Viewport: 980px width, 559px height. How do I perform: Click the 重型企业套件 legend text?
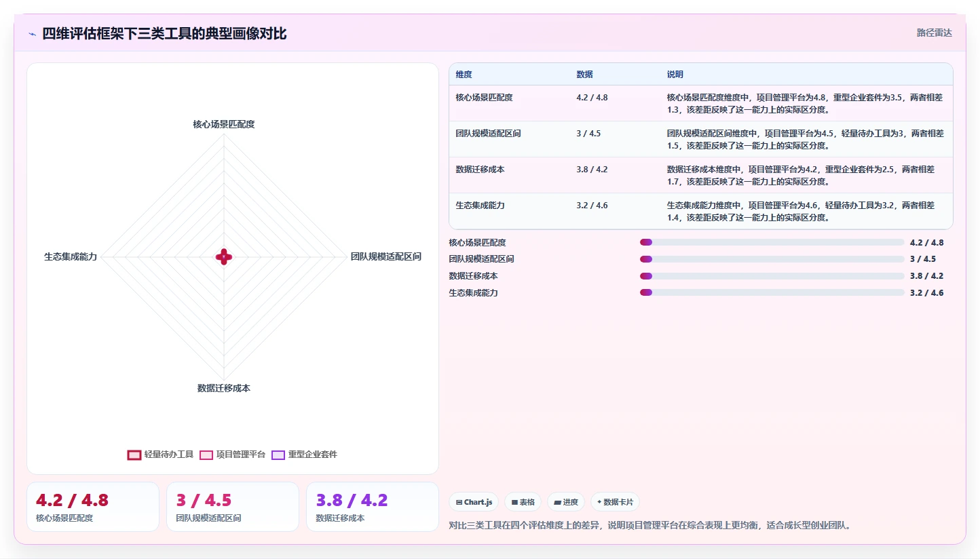pyautogui.click(x=313, y=455)
